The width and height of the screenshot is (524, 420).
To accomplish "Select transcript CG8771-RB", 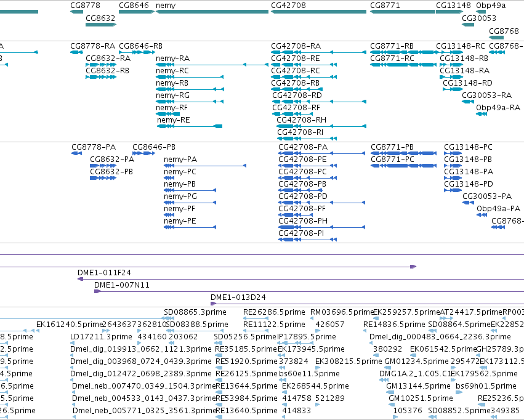I will pos(392,46).
